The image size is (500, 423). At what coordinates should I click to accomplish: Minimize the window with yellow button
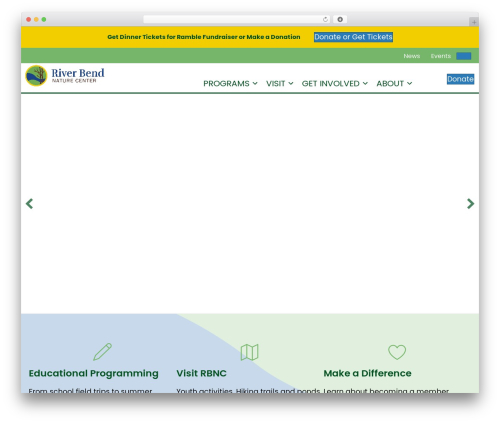point(36,20)
